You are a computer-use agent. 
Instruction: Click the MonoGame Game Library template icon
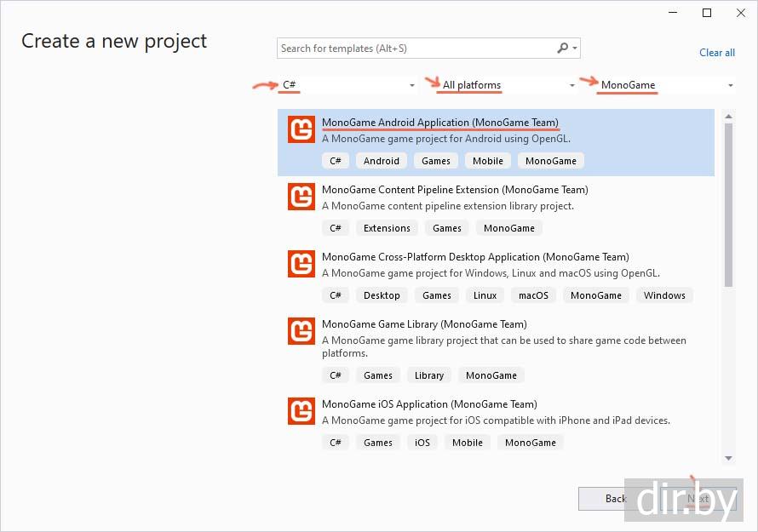click(301, 331)
